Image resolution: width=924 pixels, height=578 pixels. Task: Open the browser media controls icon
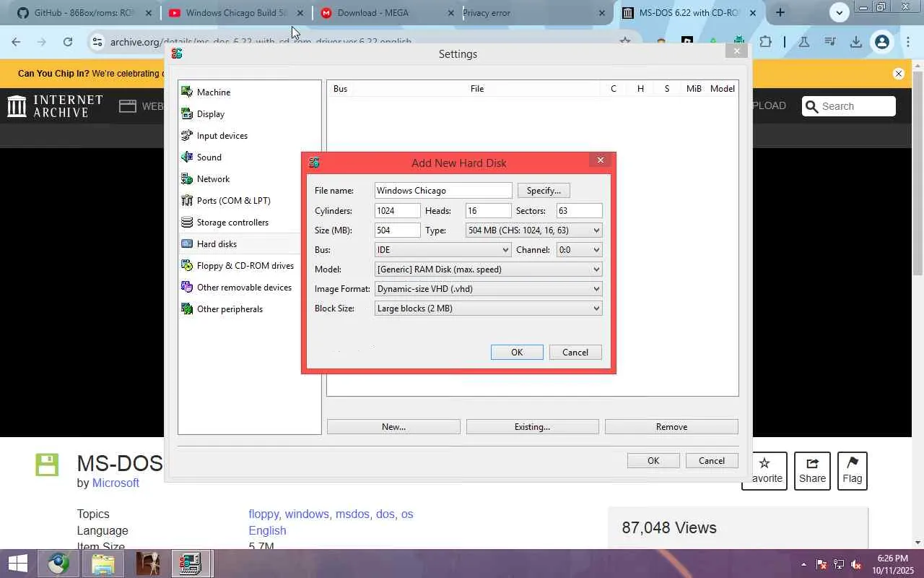(x=830, y=42)
